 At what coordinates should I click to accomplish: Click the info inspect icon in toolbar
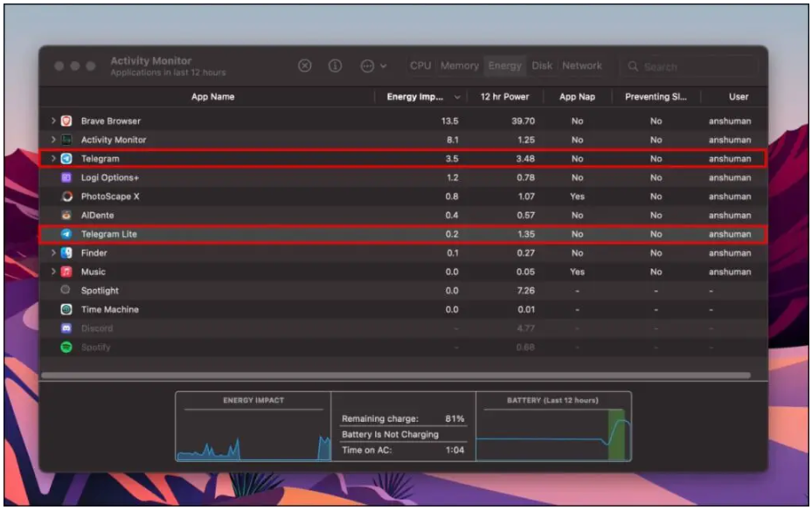click(x=335, y=66)
